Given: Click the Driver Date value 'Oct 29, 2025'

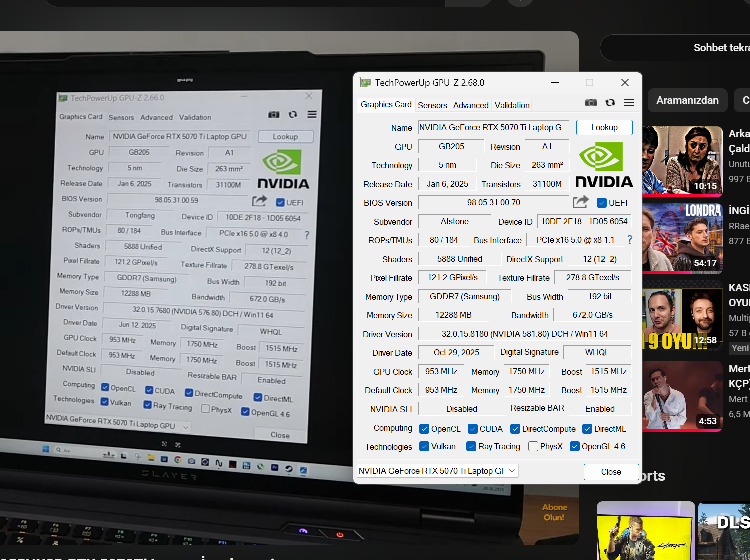Looking at the screenshot, I should coord(456,352).
